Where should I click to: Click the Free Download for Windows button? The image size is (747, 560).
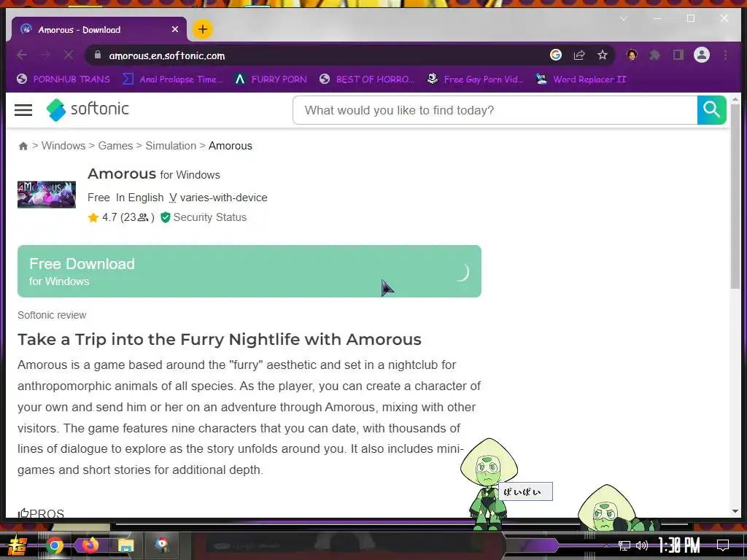249,271
